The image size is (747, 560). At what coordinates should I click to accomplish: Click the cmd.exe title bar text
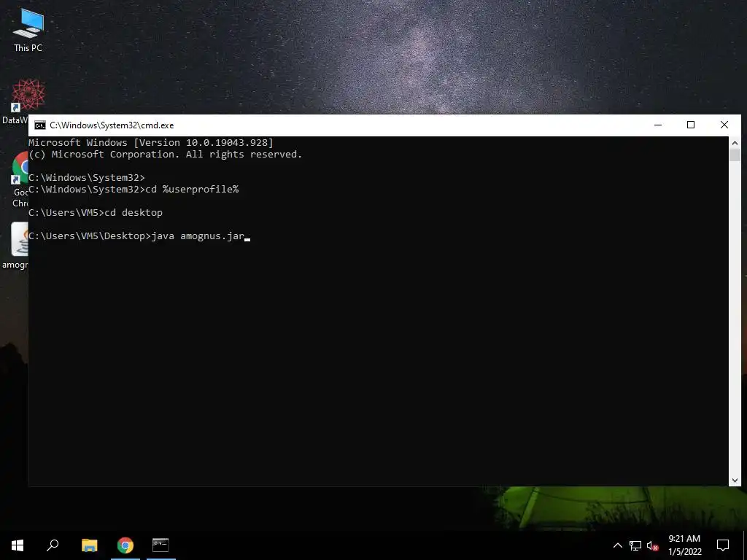coord(112,125)
